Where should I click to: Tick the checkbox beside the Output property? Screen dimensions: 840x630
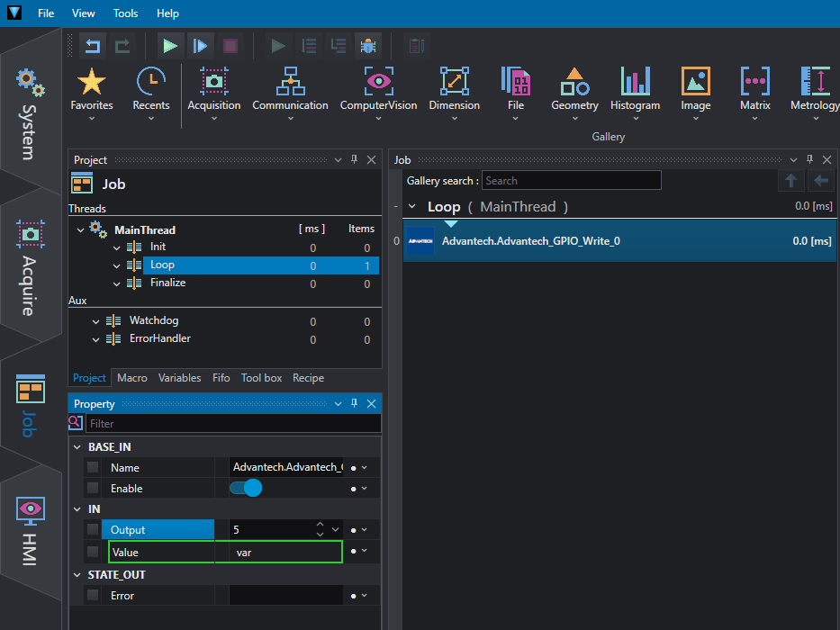[93, 530]
